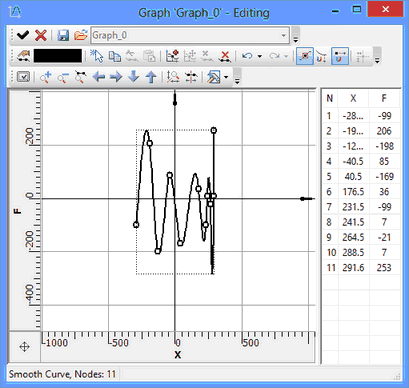Expand the fit-view tool dropdown arrow
Image resolution: width=409 pixels, height=388 pixels.
(226, 77)
